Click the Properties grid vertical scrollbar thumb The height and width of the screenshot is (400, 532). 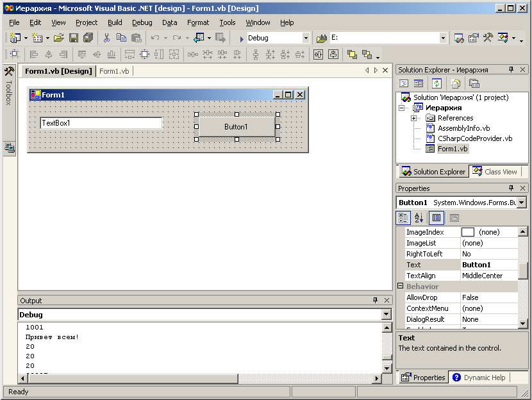523,271
